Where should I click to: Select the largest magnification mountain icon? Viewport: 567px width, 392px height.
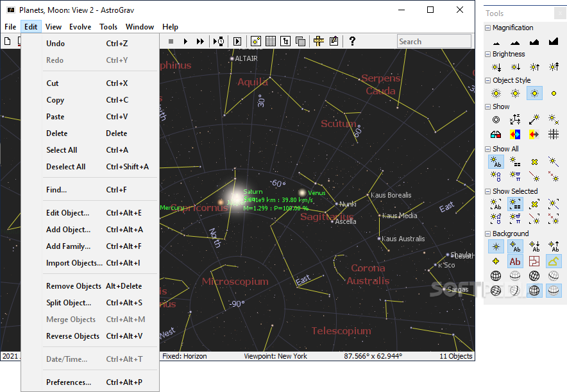[554, 42]
